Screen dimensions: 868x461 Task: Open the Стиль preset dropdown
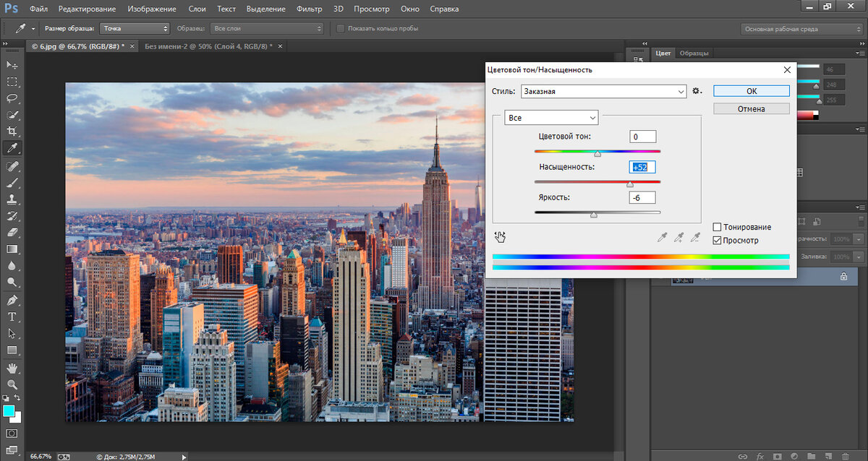click(603, 92)
